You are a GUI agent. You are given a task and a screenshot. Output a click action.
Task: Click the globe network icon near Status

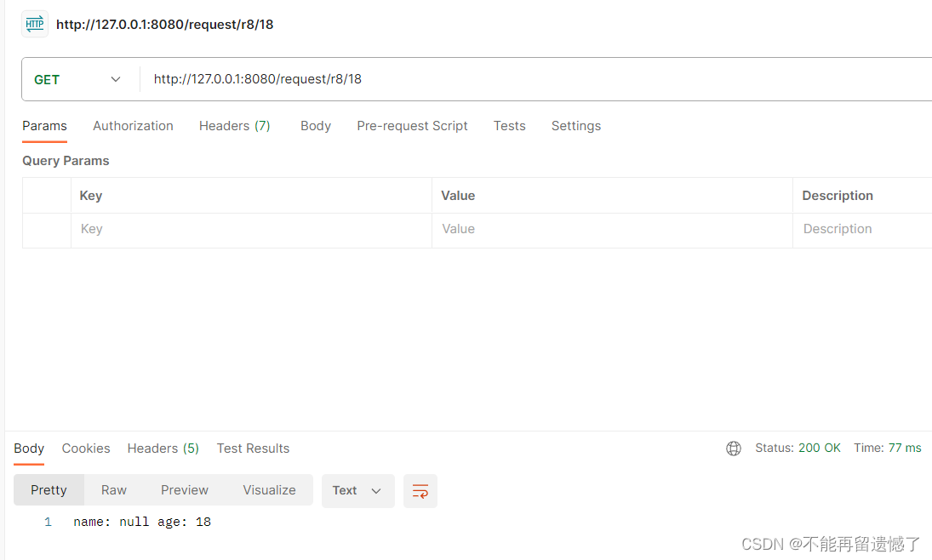(734, 449)
